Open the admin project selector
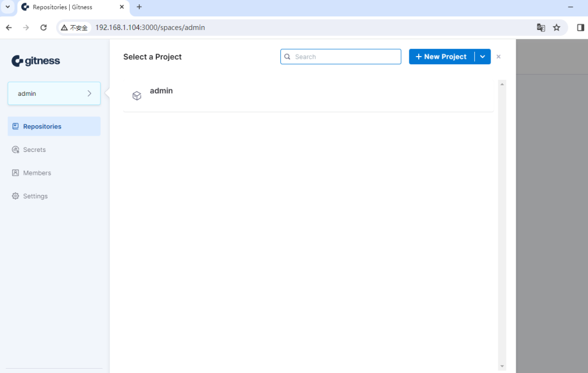 click(54, 93)
